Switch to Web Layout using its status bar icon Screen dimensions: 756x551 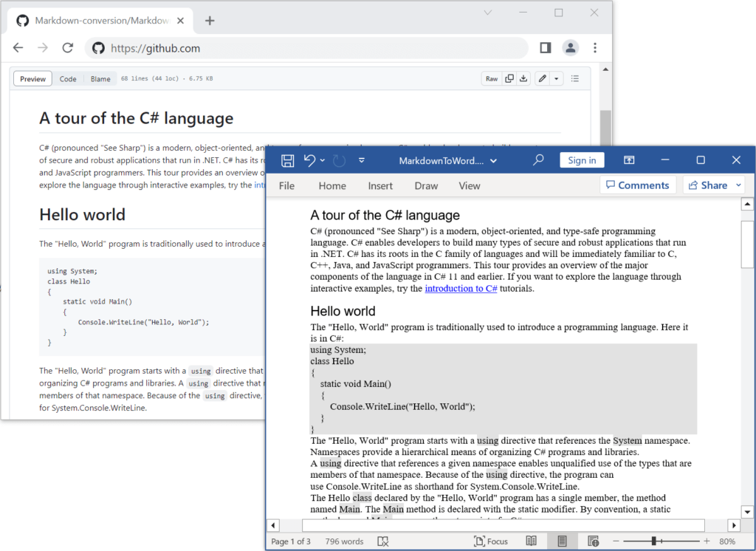click(593, 541)
